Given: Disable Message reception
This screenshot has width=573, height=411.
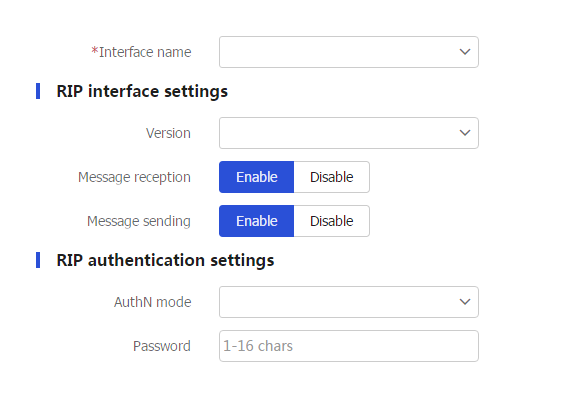Looking at the screenshot, I should [x=331, y=177].
